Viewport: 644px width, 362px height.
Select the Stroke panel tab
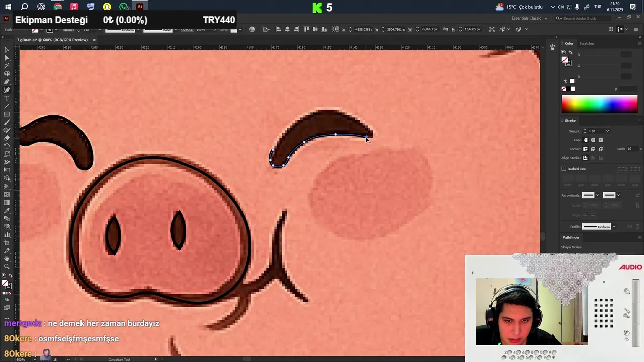pyautogui.click(x=570, y=121)
